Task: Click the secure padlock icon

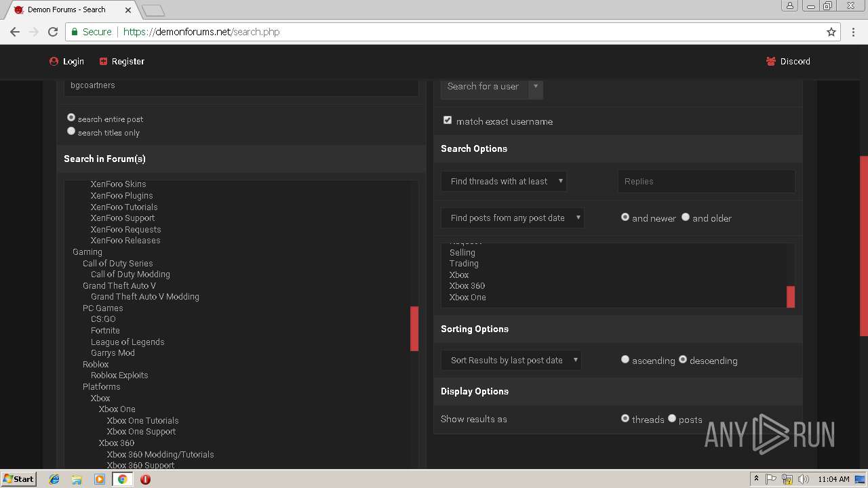Action: pos(75,32)
